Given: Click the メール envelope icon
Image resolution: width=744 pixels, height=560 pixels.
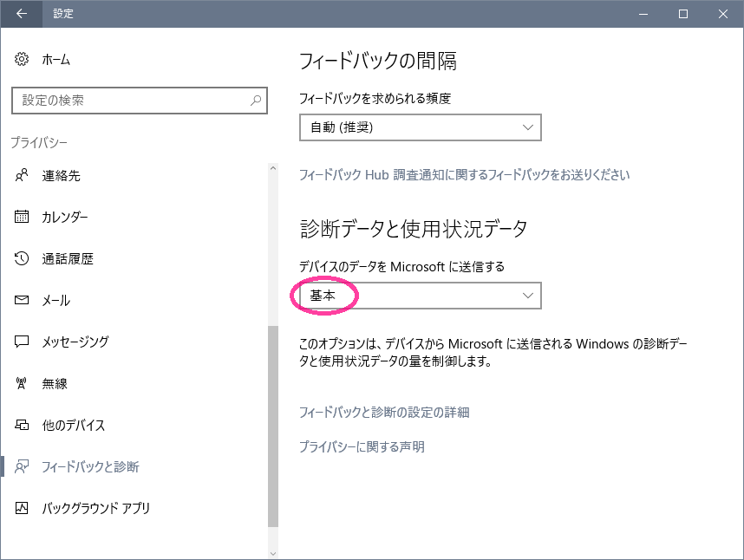Looking at the screenshot, I should click(22, 300).
